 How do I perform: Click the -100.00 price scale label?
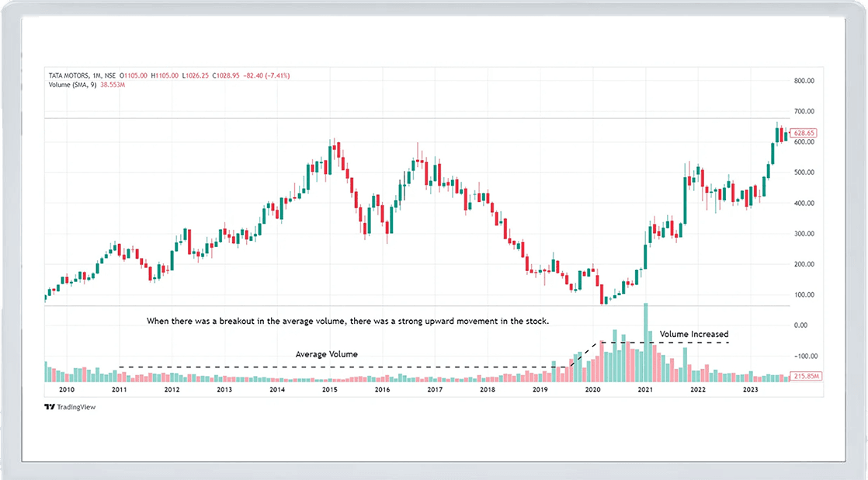pyautogui.click(x=803, y=357)
